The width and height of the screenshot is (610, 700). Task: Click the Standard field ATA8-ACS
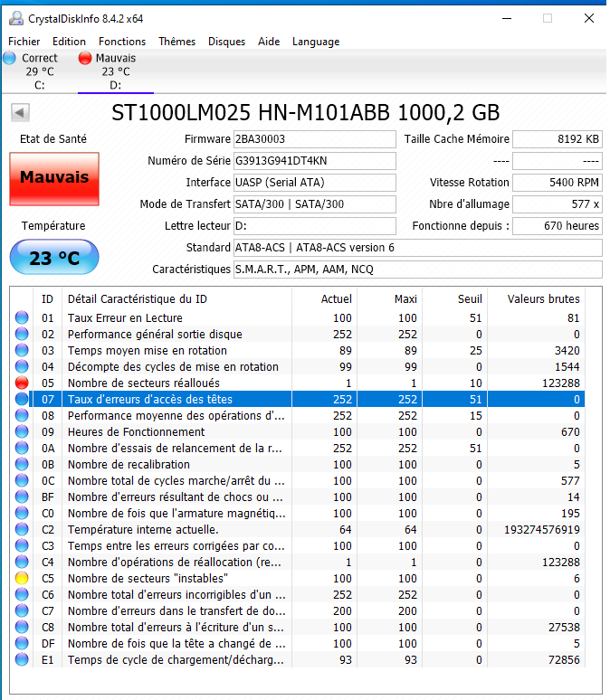418,248
